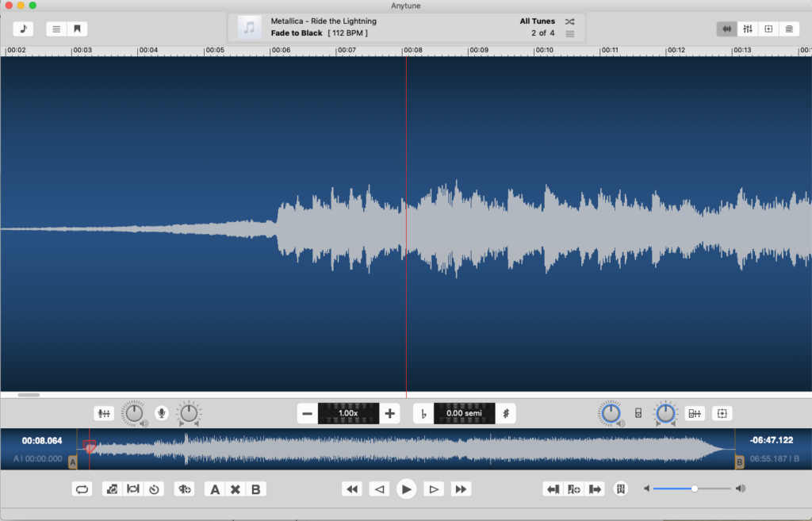Click the Play button
Screen dimensions: 812x521
click(x=407, y=489)
